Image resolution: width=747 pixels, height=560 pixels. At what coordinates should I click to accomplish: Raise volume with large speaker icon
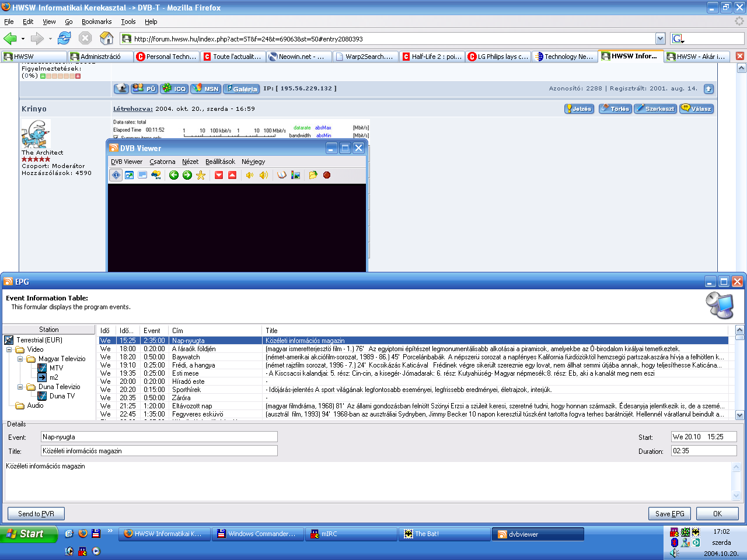point(264,175)
